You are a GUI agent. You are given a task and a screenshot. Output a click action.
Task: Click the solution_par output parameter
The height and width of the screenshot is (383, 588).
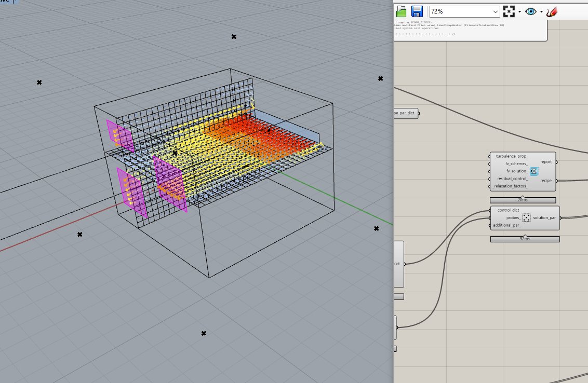click(544, 218)
